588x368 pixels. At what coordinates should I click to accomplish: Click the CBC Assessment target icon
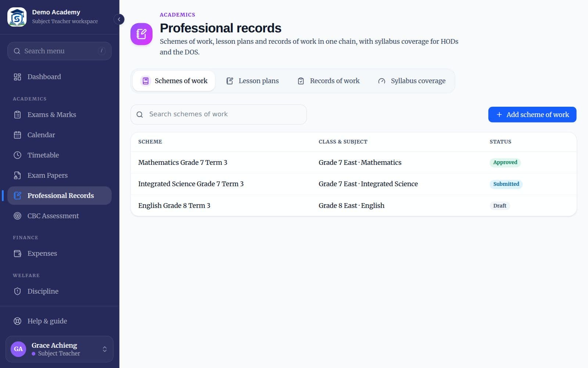(x=17, y=216)
